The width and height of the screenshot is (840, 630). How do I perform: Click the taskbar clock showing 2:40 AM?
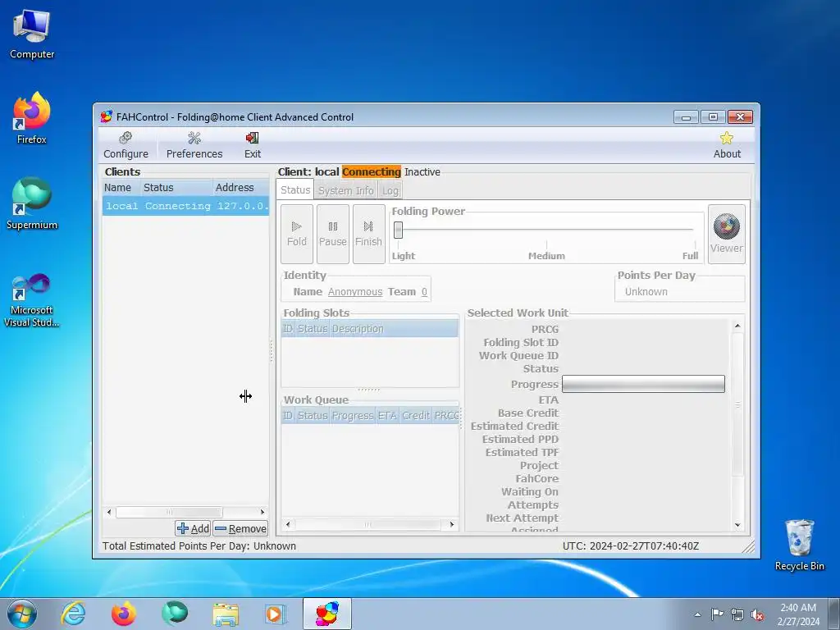(x=798, y=614)
